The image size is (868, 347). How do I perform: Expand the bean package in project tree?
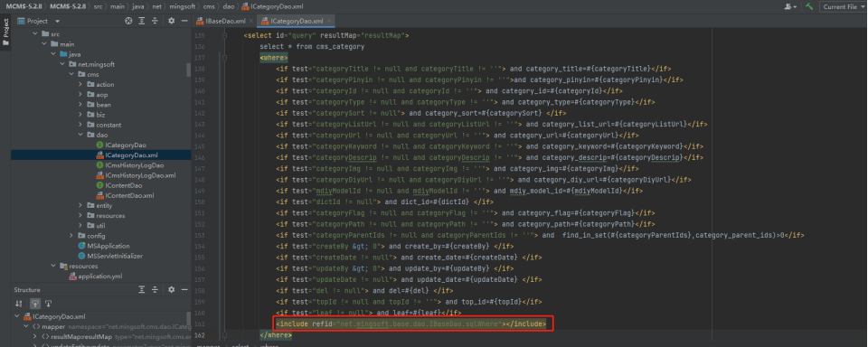tap(80, 105)
